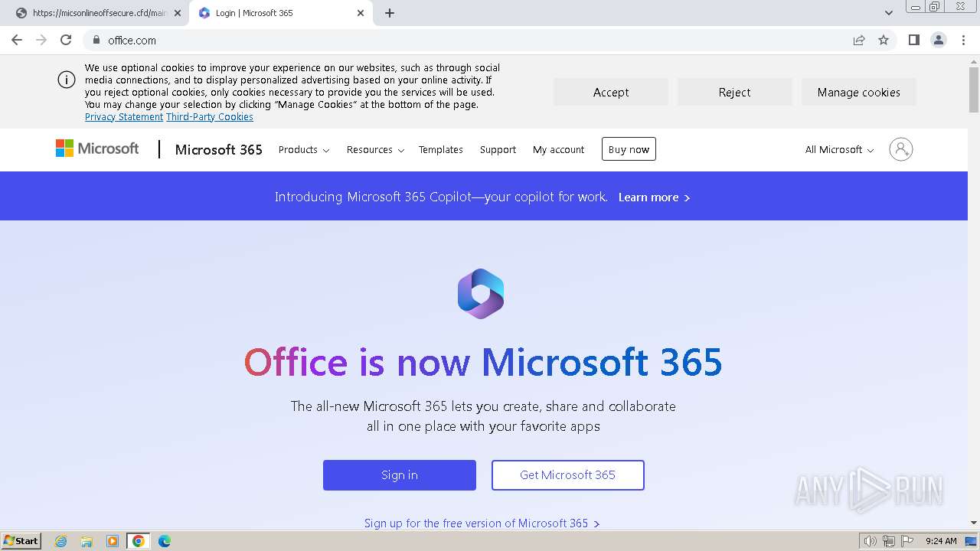This screenshot has height=551, width=980.
Task: Click the Microsoft 365 product logo icon
Action: pos(481,294)
